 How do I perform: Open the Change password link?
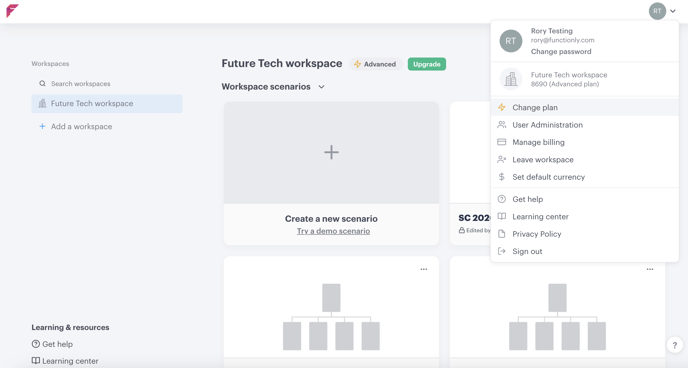561,51
